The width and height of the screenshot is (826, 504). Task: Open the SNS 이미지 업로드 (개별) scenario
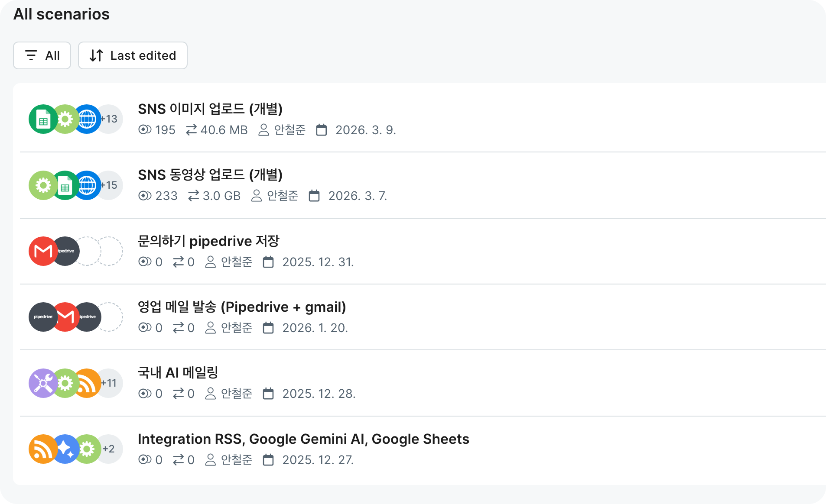tap(210, 109)
